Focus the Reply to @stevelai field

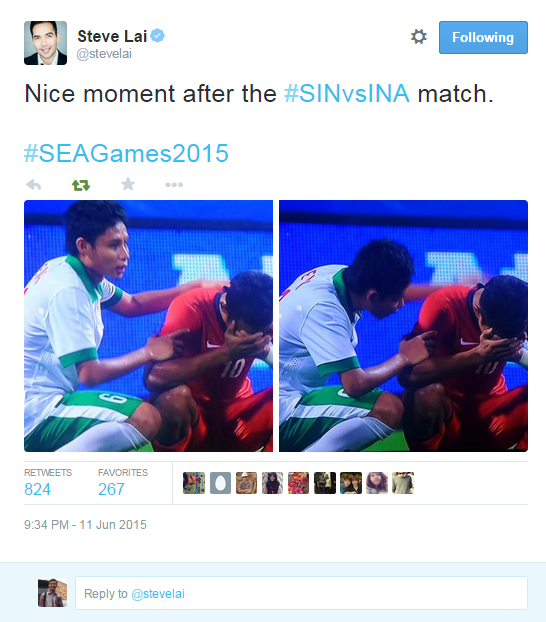click(301, 593)
